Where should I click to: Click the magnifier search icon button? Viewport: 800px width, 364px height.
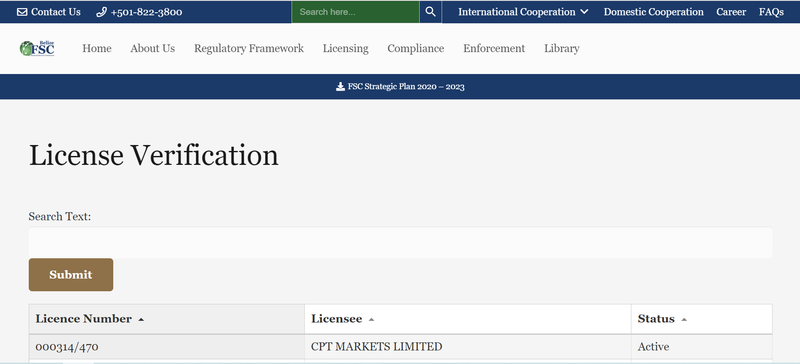(x=431, y=12)
